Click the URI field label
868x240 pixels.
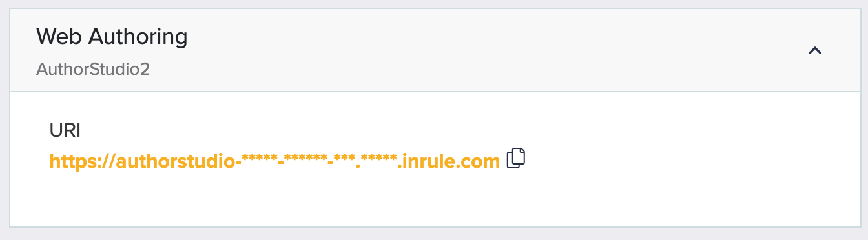coord(65,130)
